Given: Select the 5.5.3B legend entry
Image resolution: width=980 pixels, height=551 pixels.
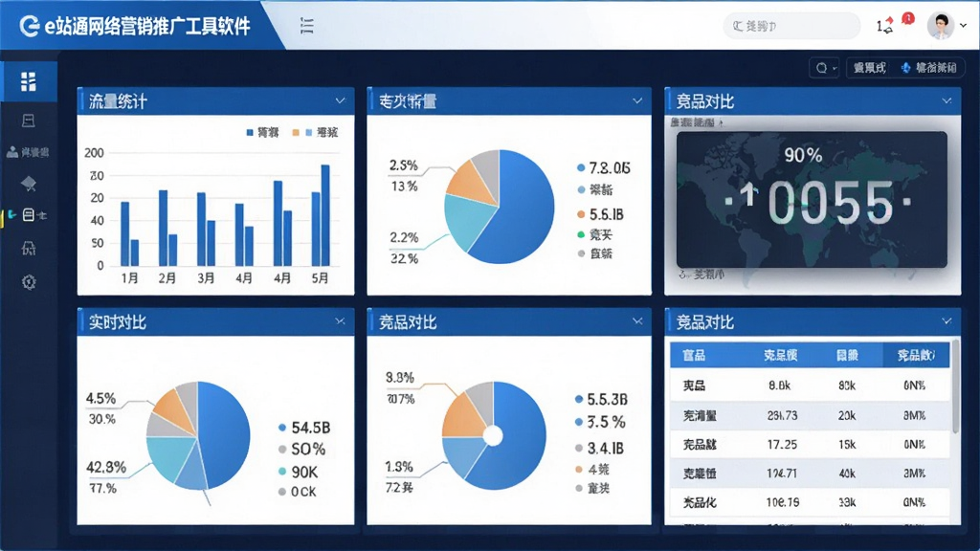Looking at the screenshot, I should point(601,399).
